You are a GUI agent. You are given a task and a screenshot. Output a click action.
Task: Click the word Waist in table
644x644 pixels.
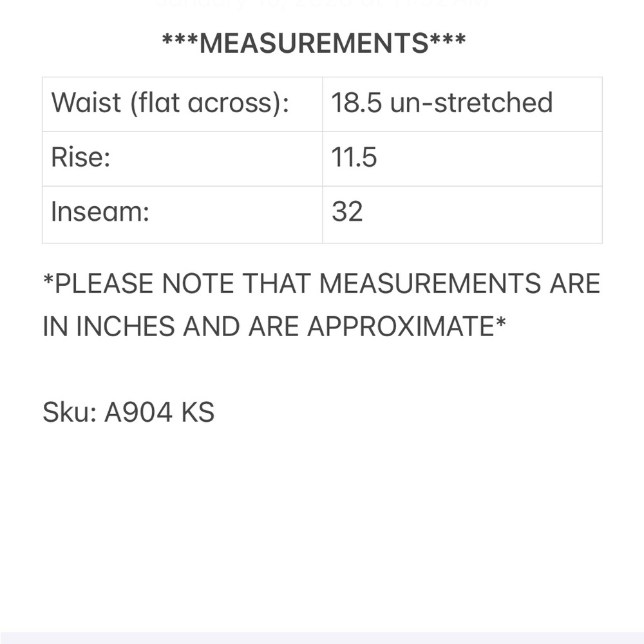86,102
